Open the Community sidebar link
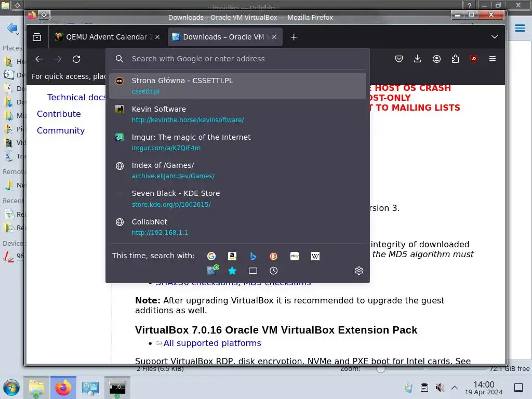This screenshot has width=532, height=399. (61, 130)
